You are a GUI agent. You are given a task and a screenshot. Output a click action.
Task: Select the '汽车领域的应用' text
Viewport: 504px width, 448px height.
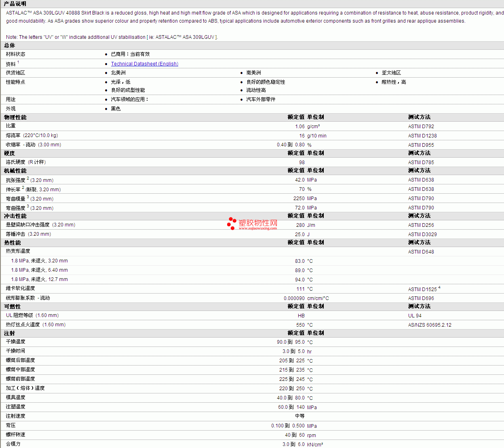129,99
